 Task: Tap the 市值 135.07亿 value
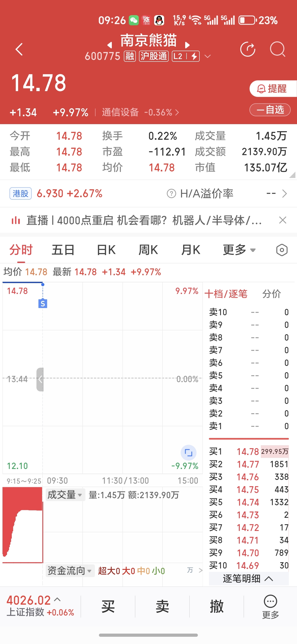click(266, 167)
